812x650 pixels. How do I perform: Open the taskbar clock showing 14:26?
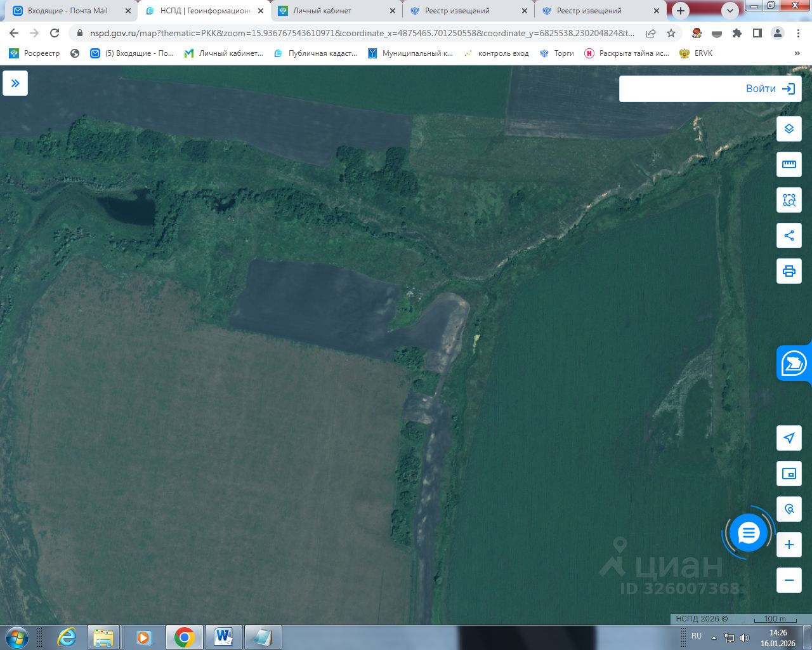tap(778, 637)
